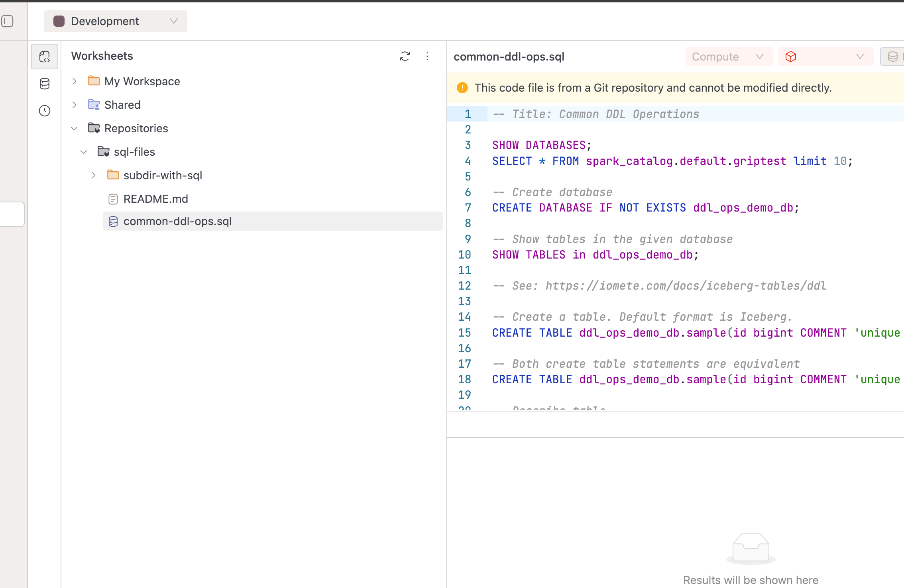This screenshot has width=904, height=588.
Task: Open the red cube selector dropdown arrow
Action: (860, 57)
